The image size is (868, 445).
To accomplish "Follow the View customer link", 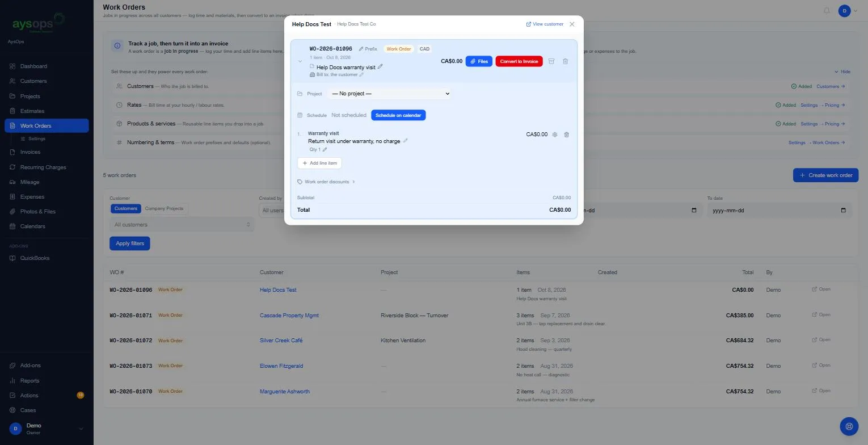I will pos(545,24).
